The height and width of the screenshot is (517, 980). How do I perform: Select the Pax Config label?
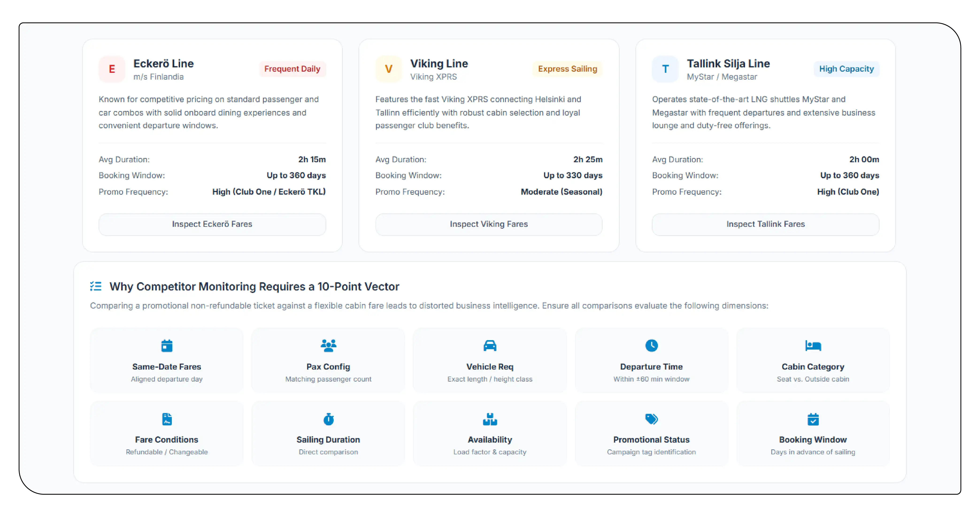(328, 367)
